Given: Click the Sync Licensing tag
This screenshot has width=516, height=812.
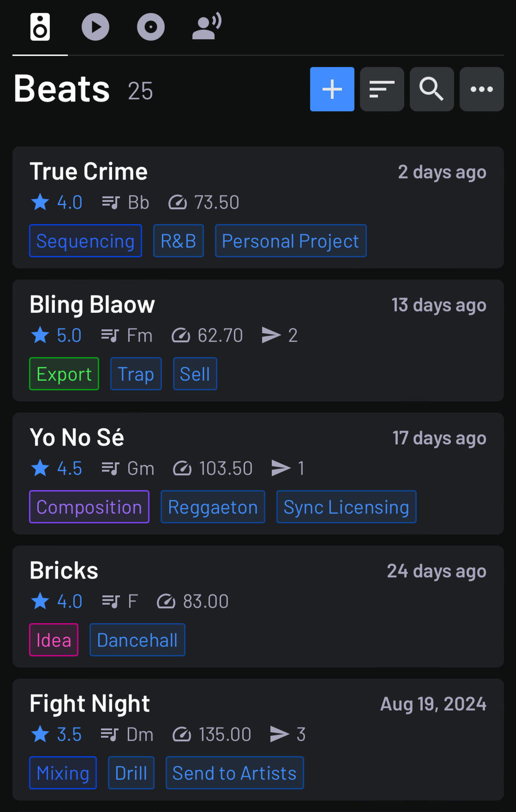Looking at the screenshot, I should (346, 507).
